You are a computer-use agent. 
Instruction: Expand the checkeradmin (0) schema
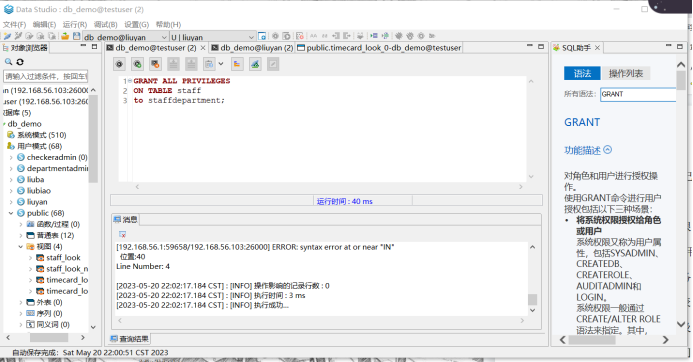11,157
